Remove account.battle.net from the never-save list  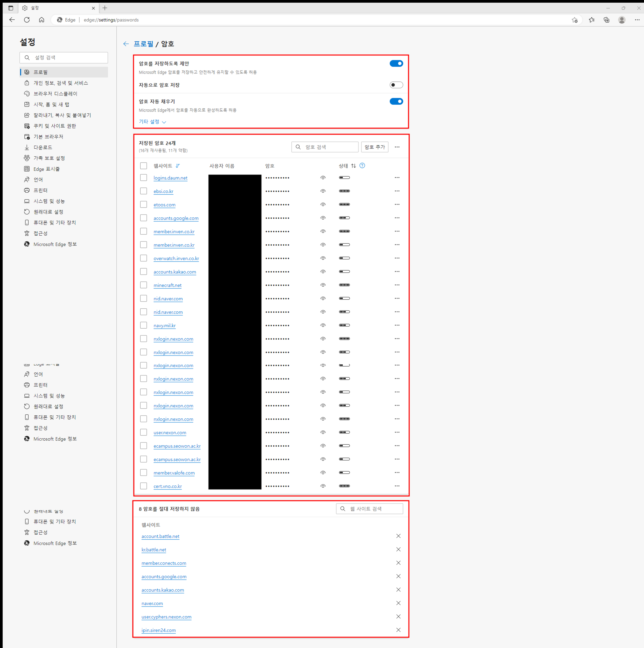pyautogui.click(x=398, y=536)
